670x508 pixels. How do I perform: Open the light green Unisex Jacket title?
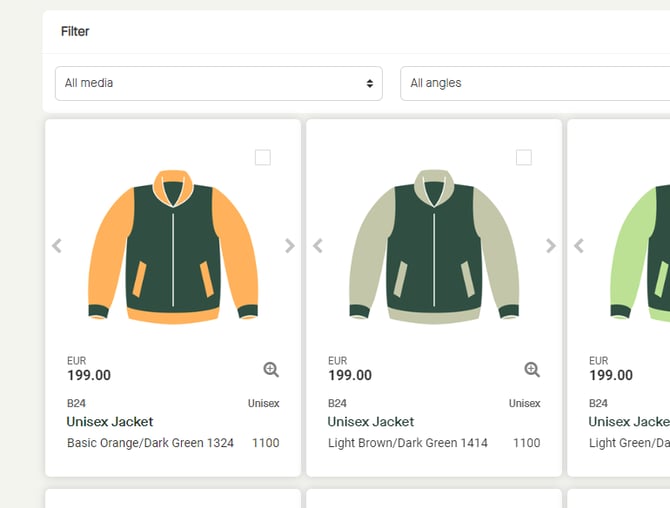pyautogui.click(x=628, y=422)
